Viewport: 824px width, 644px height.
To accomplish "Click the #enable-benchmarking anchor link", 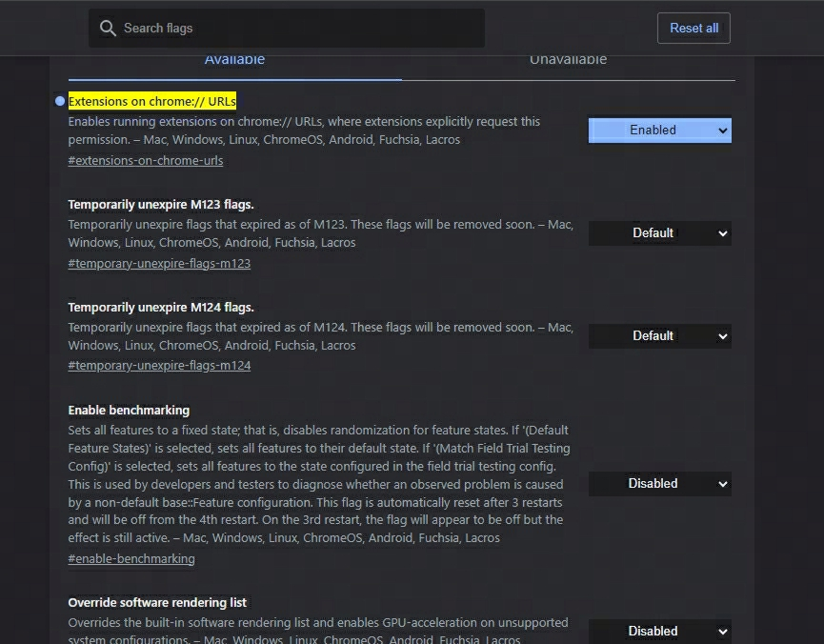I will 131,559.
